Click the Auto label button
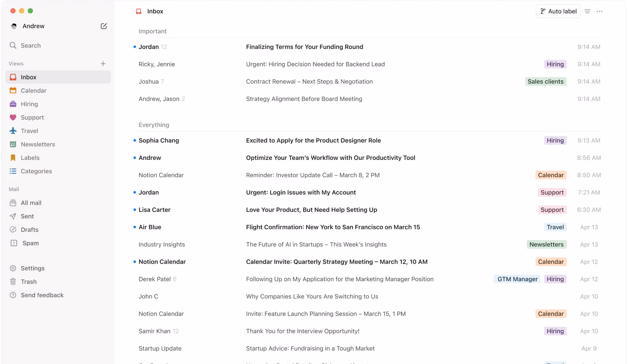Screen dimensions: 630x364 click(558, 11)
